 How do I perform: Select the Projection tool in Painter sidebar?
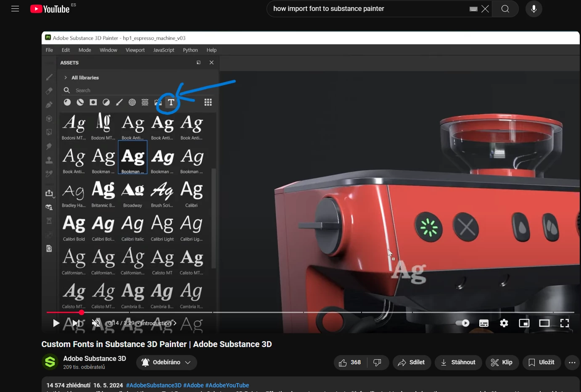point(49,105)
